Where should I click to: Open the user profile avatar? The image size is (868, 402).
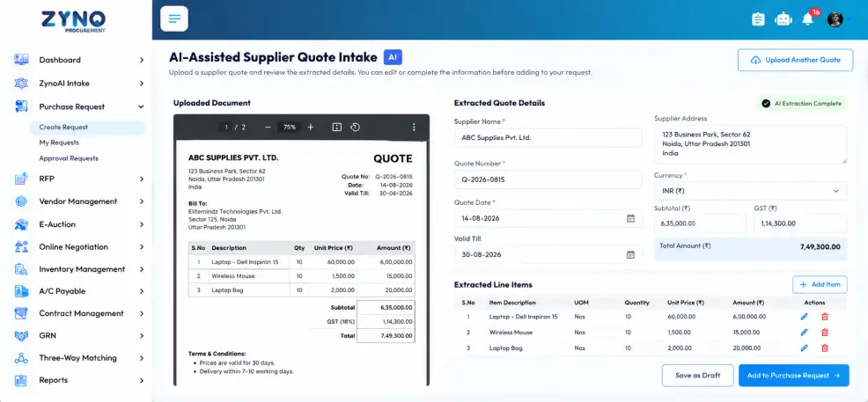(835, 19)
